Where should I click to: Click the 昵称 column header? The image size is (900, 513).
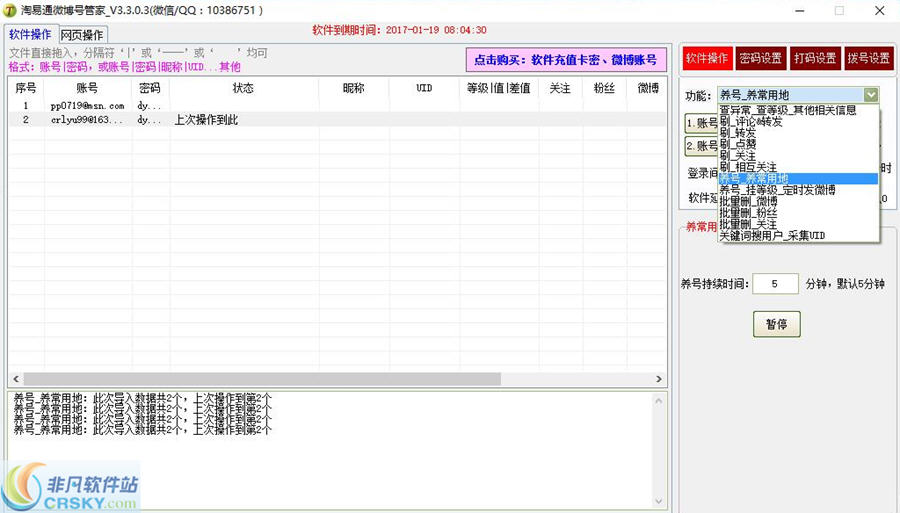[x=354, y=88]
